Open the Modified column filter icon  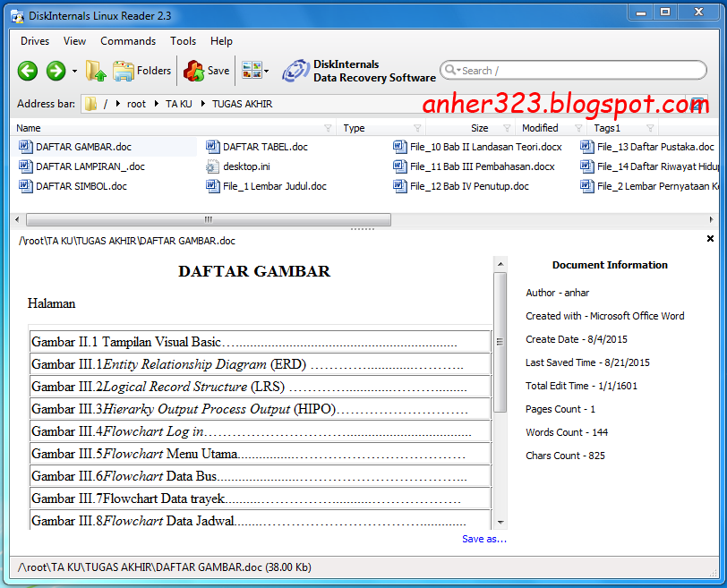coord(578,128)
